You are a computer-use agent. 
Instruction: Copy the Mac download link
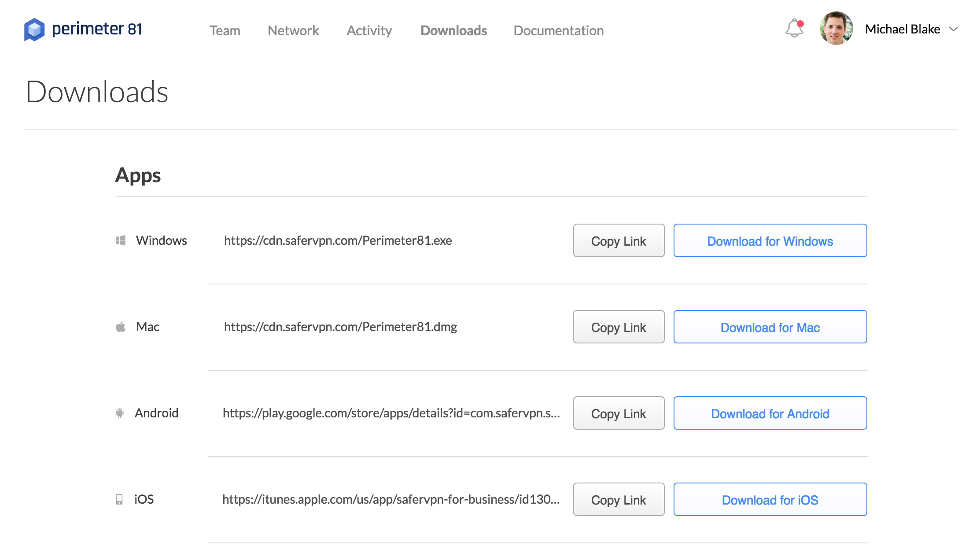click(x=619, y=327)
